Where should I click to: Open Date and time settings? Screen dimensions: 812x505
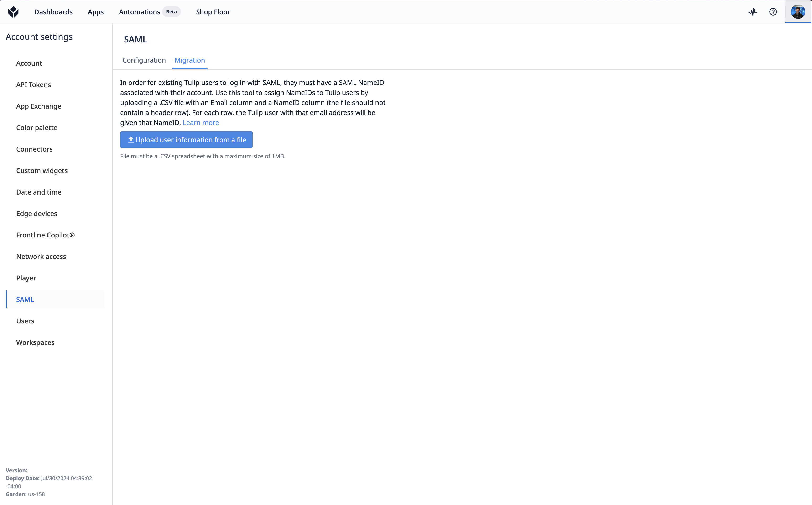point(39,192)
